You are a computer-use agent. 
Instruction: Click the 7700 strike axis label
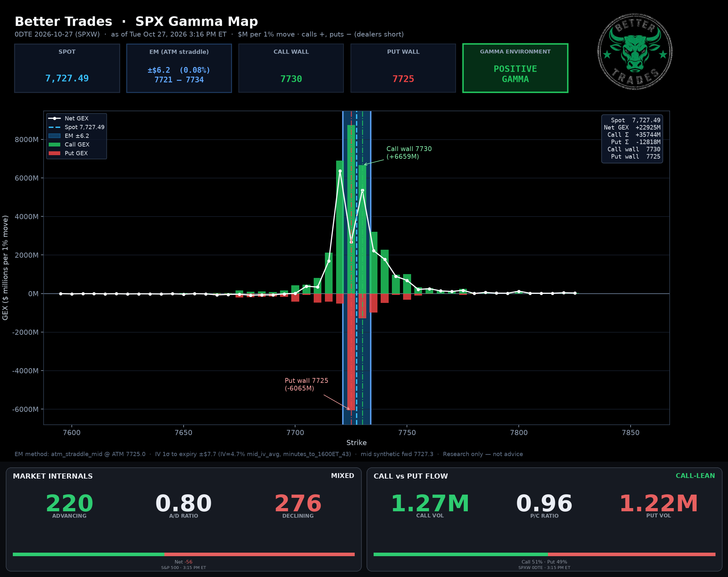pyautogui.click(x=295, y=433)
